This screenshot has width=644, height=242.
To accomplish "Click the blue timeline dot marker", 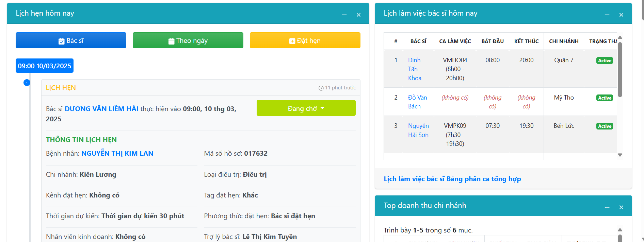I will click(x=27, y=83).
